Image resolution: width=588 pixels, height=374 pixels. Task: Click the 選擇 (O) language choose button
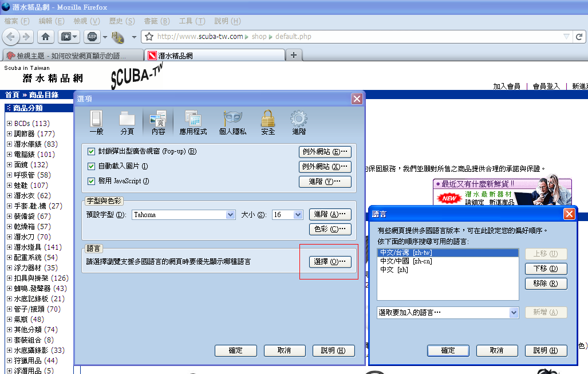(330, 262)
